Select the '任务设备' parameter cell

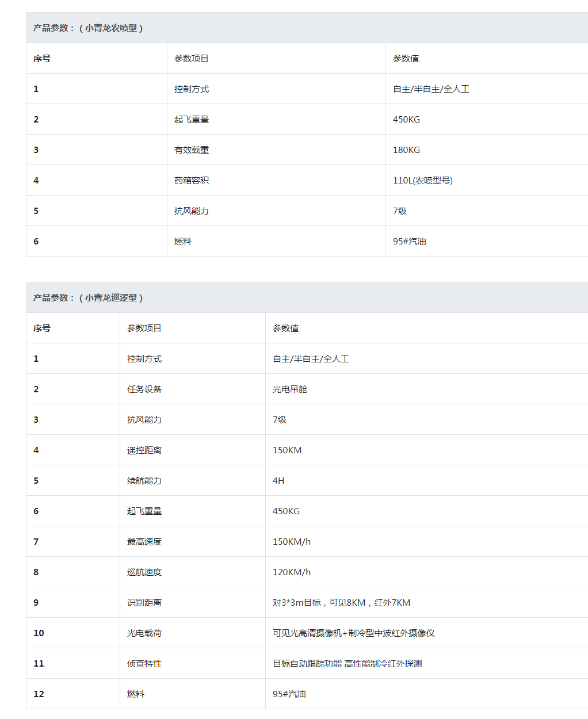pyautogui.click(x=144, y=389)
